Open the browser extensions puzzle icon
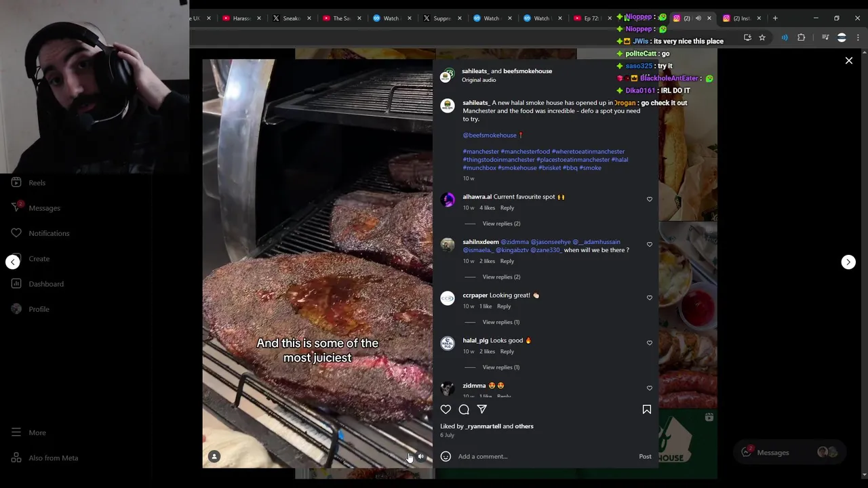 click(802, 38)
